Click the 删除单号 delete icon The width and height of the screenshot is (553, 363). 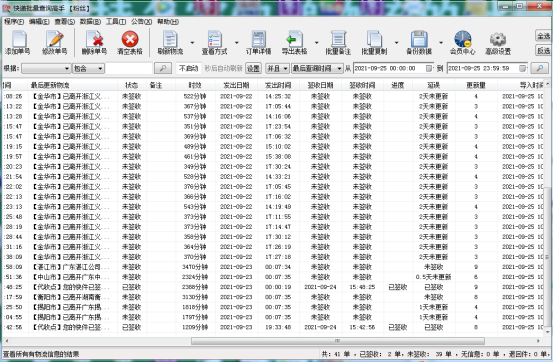(94, 42)
